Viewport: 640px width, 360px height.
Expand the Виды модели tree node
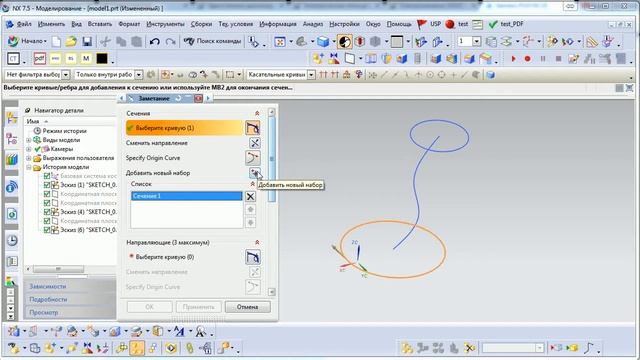click(29, 140)
